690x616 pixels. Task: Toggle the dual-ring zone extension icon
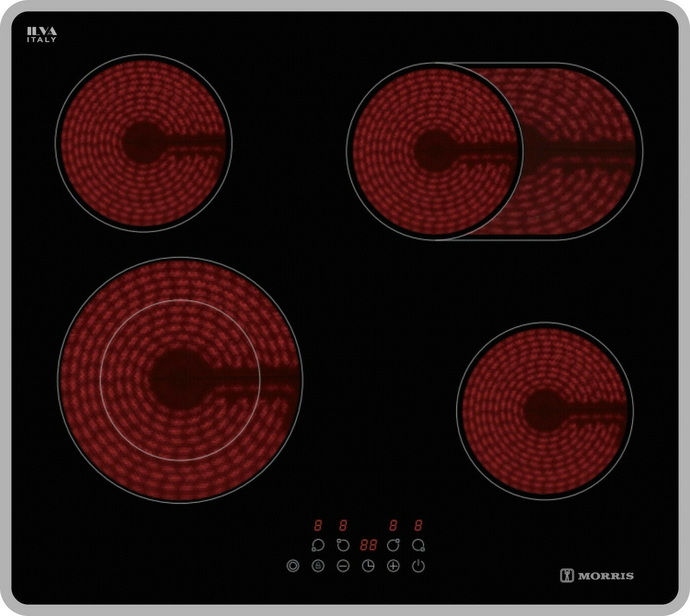coord(293,566)
